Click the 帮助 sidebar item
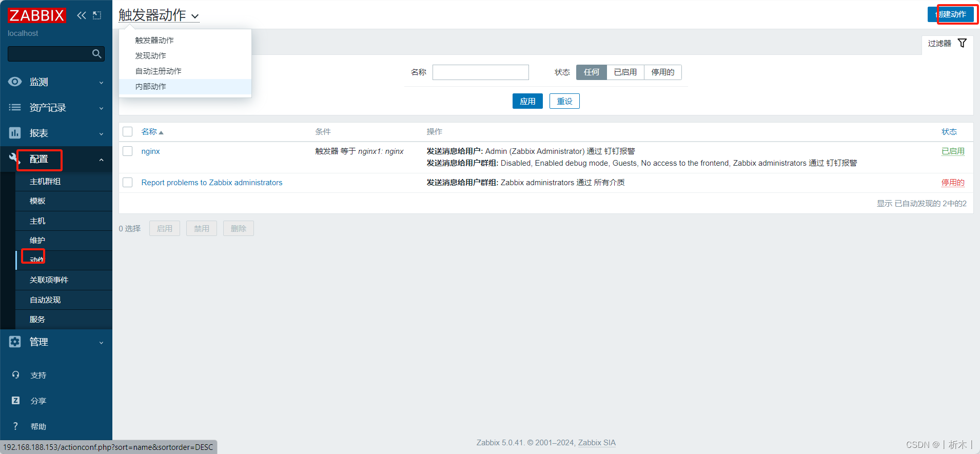Viewport: 980px width, 454px height. pyautogui.click(x=38, y=427)
